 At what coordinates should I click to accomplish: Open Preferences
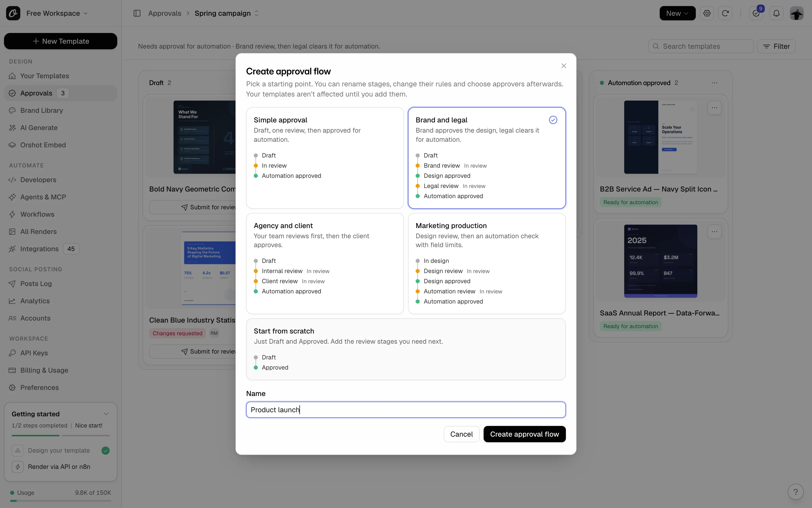(60, 387)
